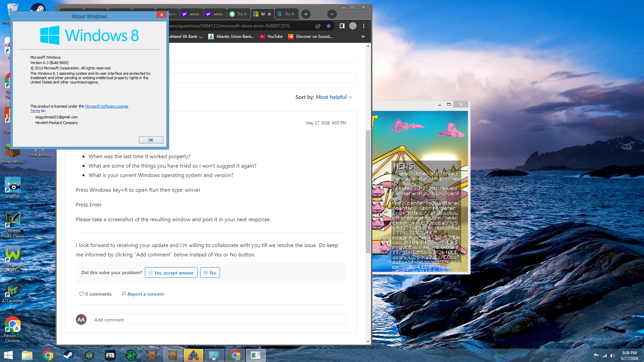
Task: Open ATLauncher taskbar icon
Action: (x=90, y=355)
